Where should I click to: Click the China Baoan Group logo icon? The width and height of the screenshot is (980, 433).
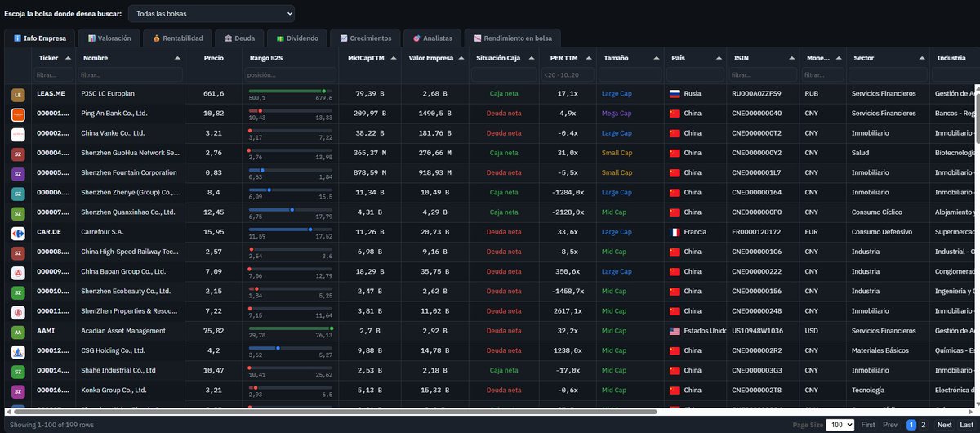[18, 272]
